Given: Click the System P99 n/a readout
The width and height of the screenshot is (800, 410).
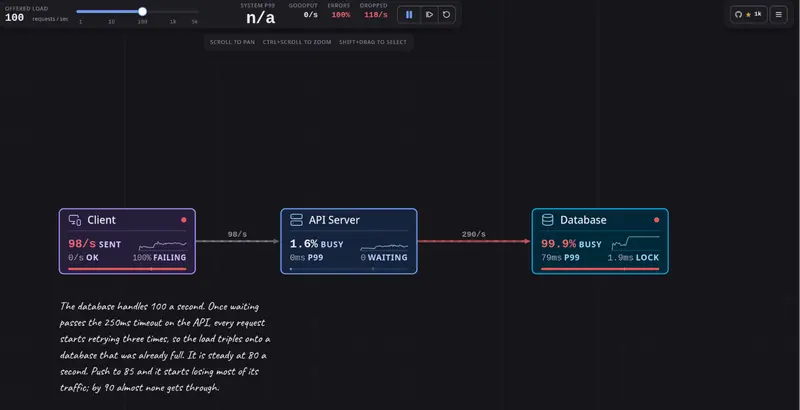Looking at the screenshot, I should (260, 18).
